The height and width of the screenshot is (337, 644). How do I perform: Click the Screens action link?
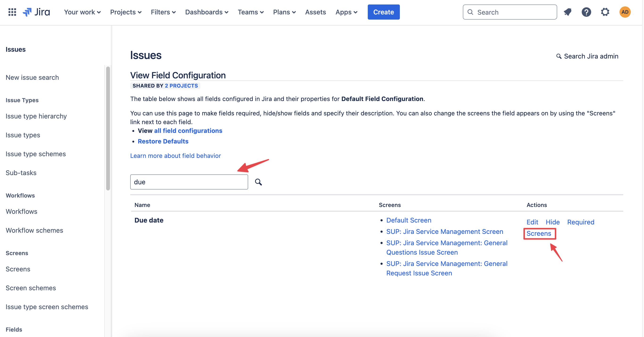click(539, 233)
